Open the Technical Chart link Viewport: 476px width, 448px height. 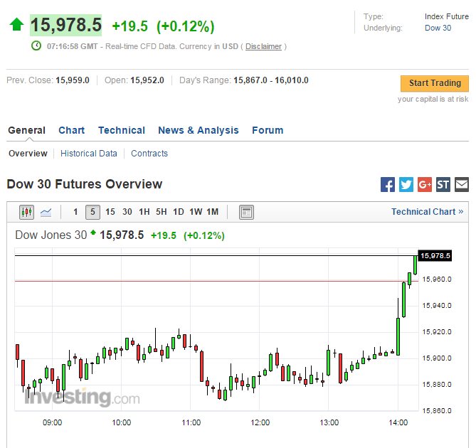pos(428,212)
